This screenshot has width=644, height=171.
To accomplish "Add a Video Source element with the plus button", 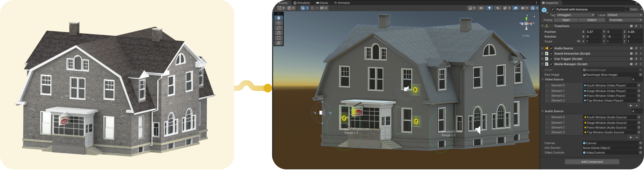I will click(x=631, y=105).
